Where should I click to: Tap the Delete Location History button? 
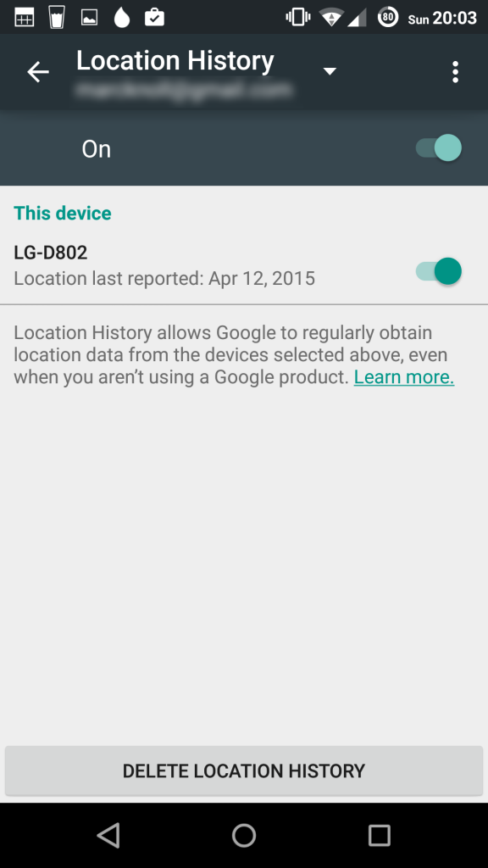pos(244,771)
